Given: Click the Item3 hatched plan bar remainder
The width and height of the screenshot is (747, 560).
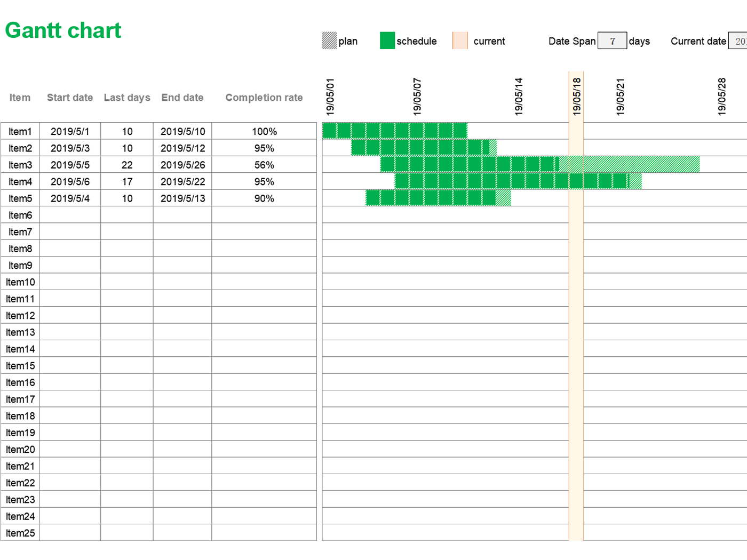Looking at the screenshot, I should click(x=630, y=164).
